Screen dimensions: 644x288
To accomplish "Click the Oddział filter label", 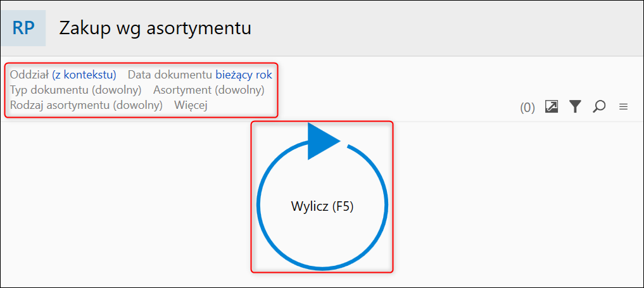I will (29, 75).
